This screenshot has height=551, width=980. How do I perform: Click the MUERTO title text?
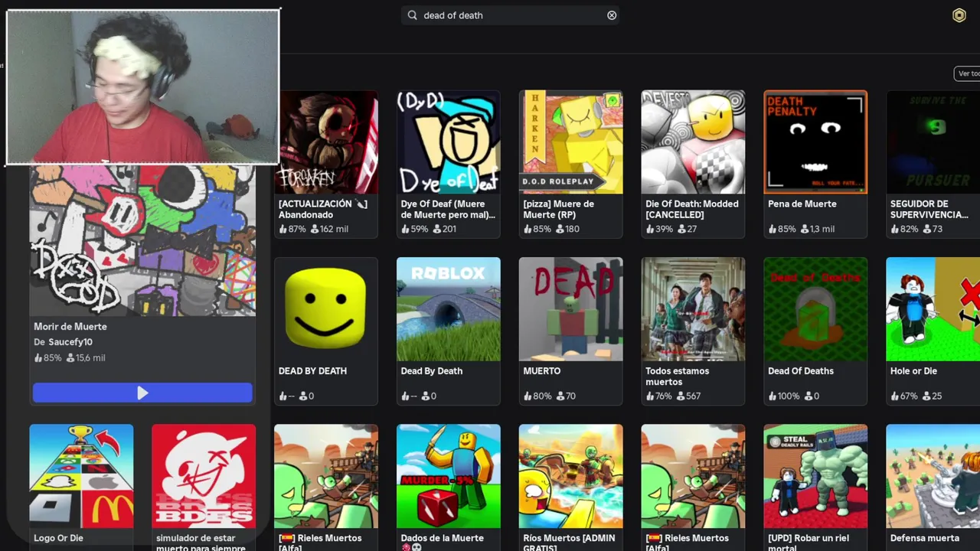point(542,371)
